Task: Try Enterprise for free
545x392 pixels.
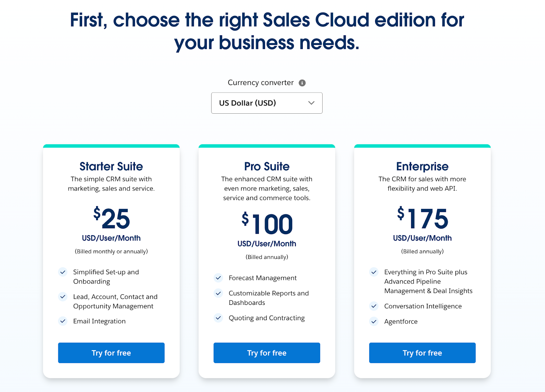Action: pos(422,353)
